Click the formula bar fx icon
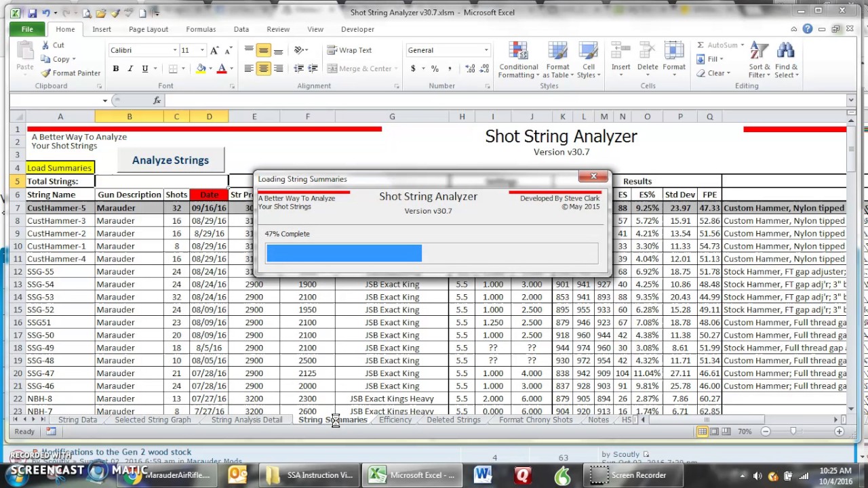 point(157,100)
